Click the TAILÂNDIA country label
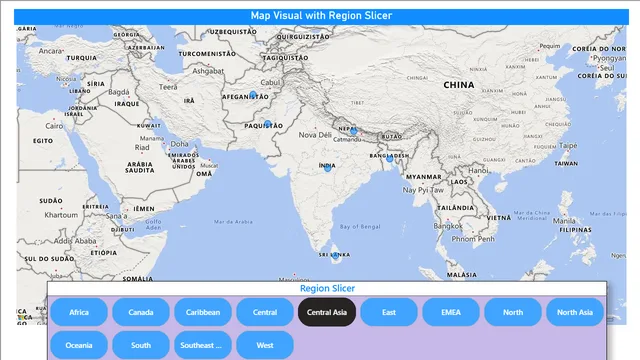Image resolution: width=640 pixels, height=360 pixels. coord(456,208)
